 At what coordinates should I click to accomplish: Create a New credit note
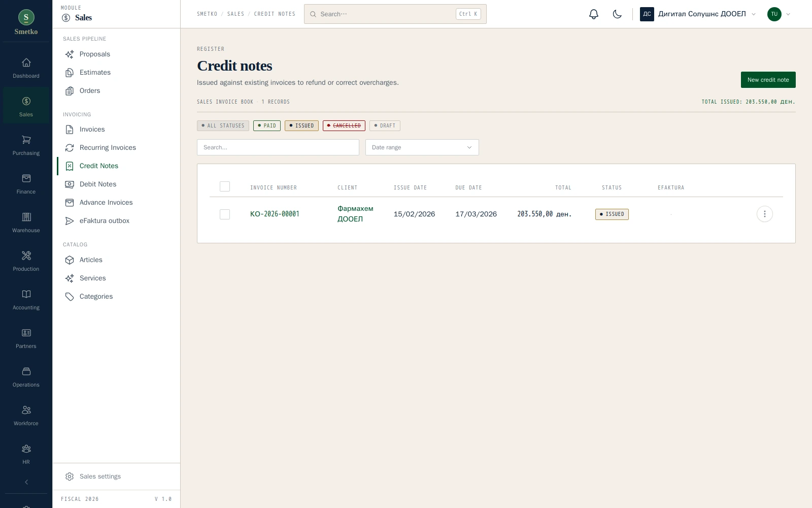768,80
